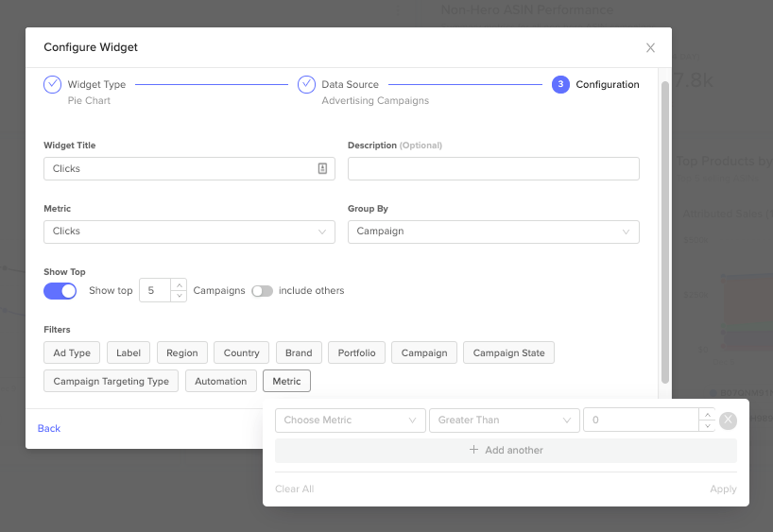Click the Filters section heading
The width and height of the screenshot is (773, 532).
(57, 330)
